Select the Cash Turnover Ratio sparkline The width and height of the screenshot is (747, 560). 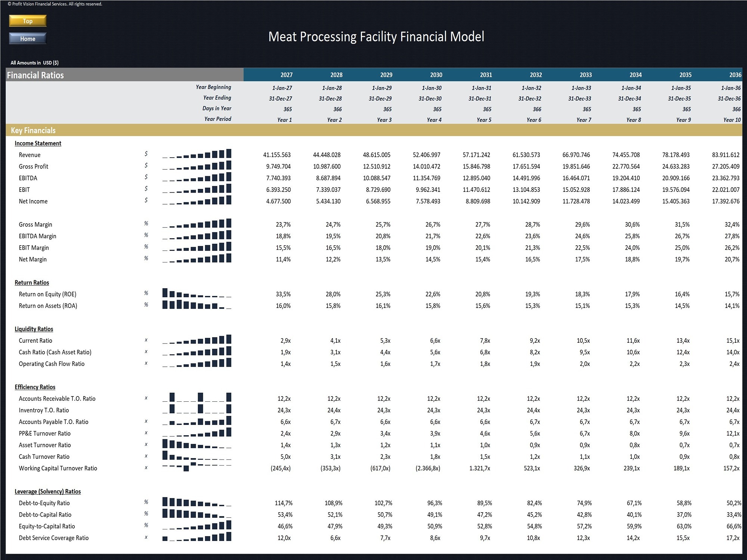pos(197,455)
